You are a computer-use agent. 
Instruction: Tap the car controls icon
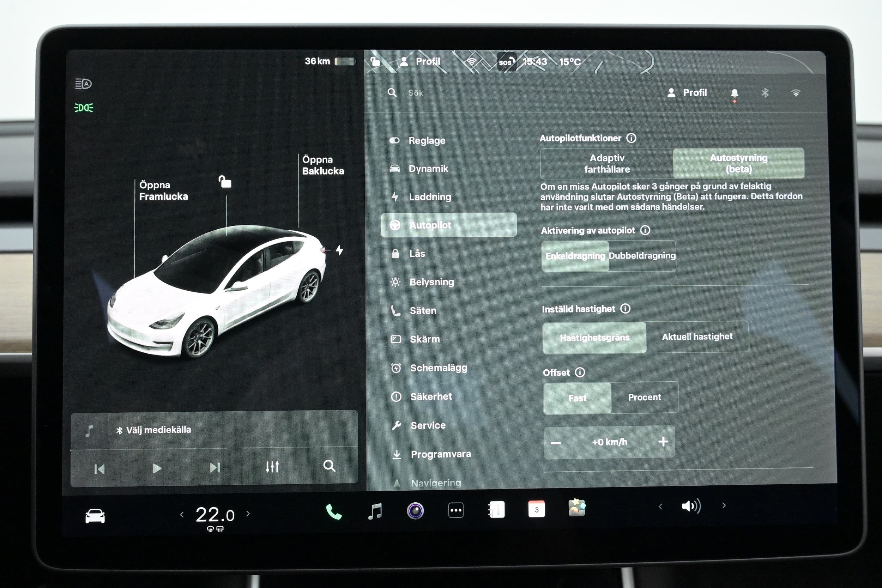95,516
